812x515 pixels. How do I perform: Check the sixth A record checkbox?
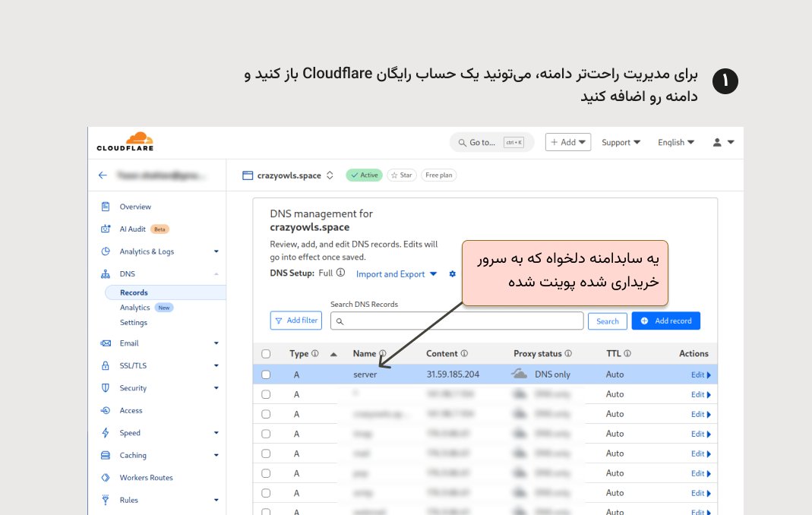266,473
